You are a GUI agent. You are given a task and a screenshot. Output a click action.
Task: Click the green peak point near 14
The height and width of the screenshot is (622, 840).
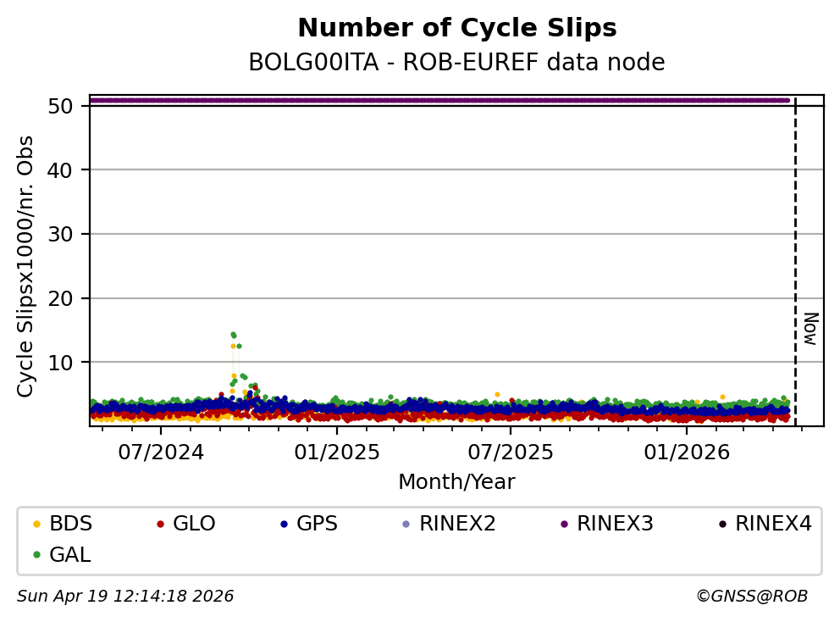pos(233,335)
